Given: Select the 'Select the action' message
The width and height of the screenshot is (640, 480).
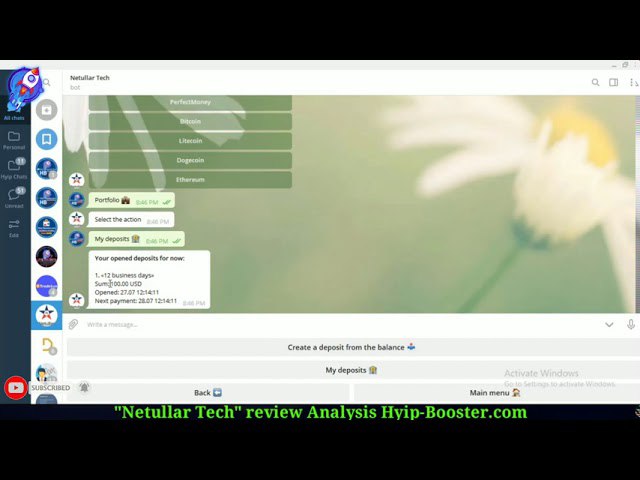Looking at the screenshot, I should click(131, 220).
